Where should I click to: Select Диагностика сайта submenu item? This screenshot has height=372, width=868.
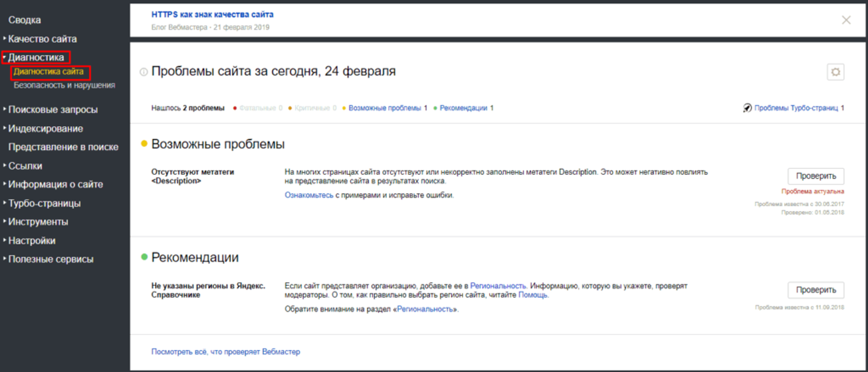coord(48,72)
